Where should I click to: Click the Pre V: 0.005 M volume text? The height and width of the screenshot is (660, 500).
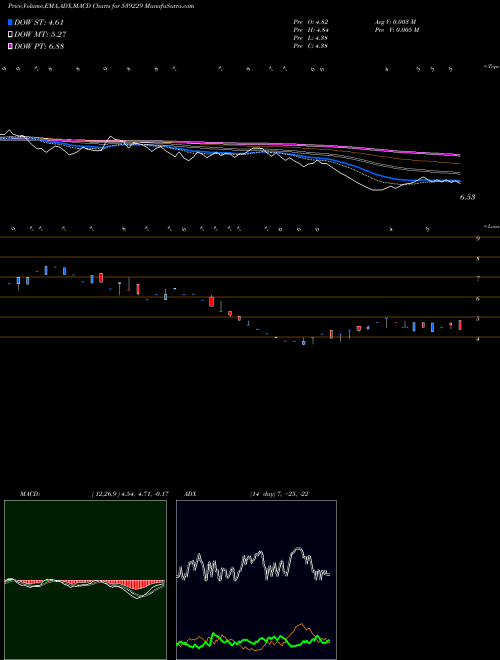[397, 29]
